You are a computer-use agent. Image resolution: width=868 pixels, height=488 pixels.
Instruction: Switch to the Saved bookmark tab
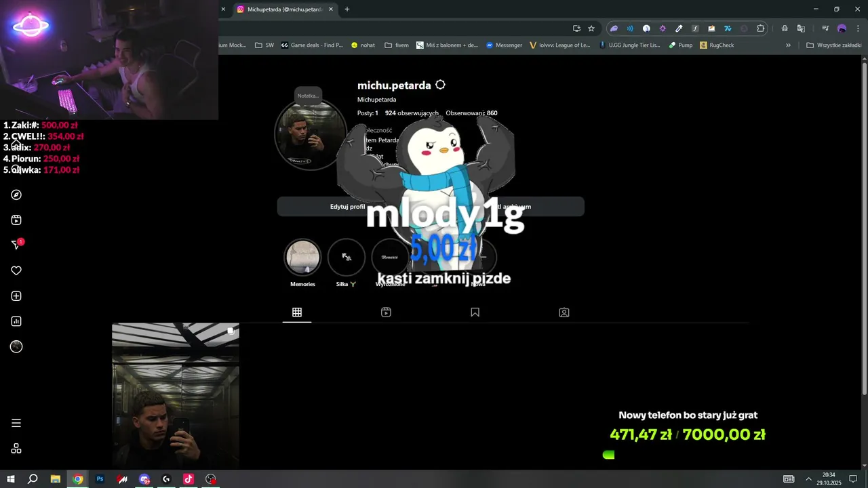[x=475, y=312]
